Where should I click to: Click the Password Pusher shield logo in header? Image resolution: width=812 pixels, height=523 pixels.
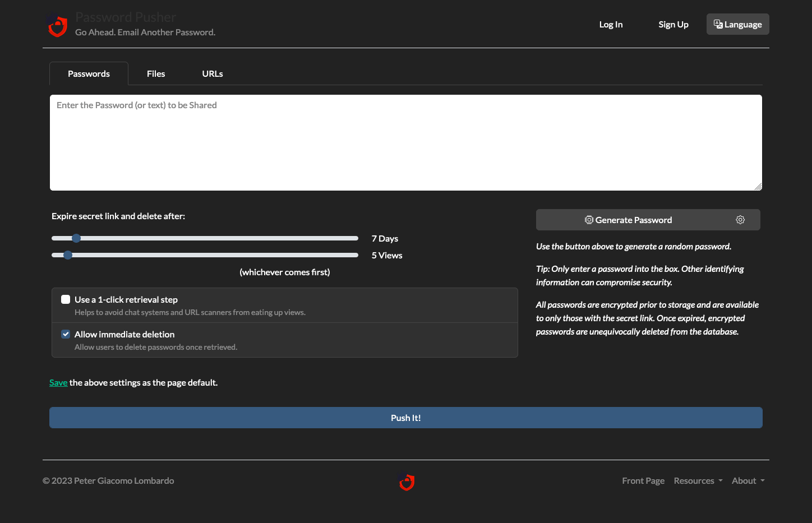tap(57, 25)
